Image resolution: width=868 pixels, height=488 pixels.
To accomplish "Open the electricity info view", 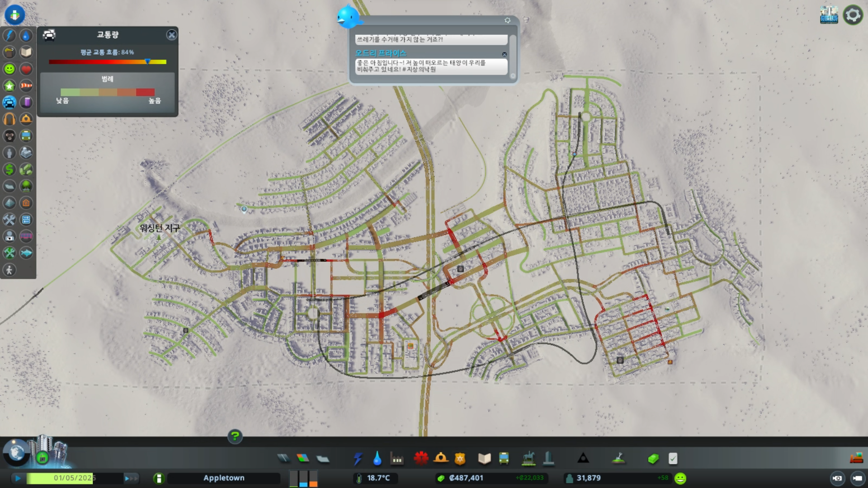I will tap(9, 35).
